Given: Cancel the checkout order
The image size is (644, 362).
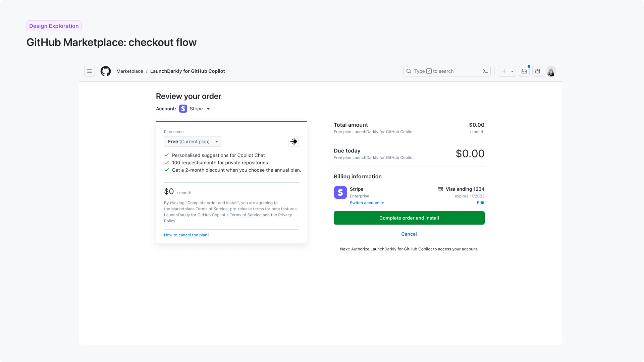Looking at the screenshot, I should [409, 234].
